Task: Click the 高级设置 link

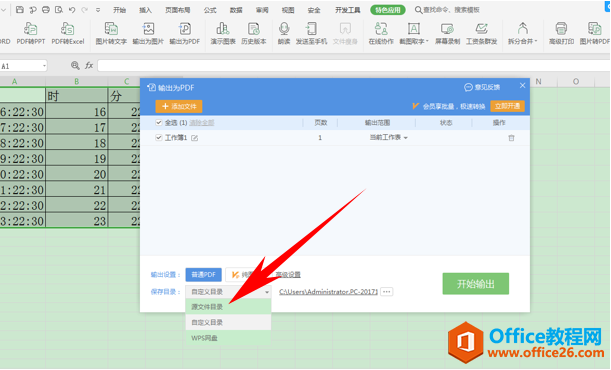Action: coord(288,275)
